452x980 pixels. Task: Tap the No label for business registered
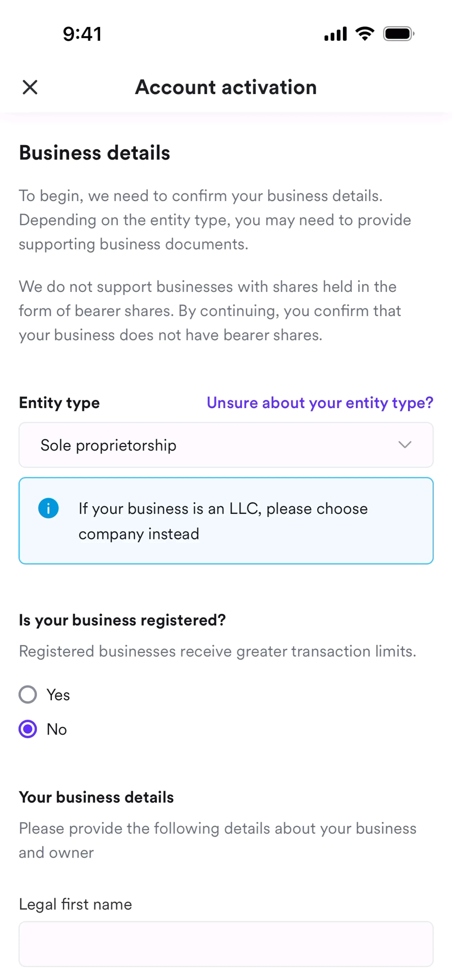57,729
